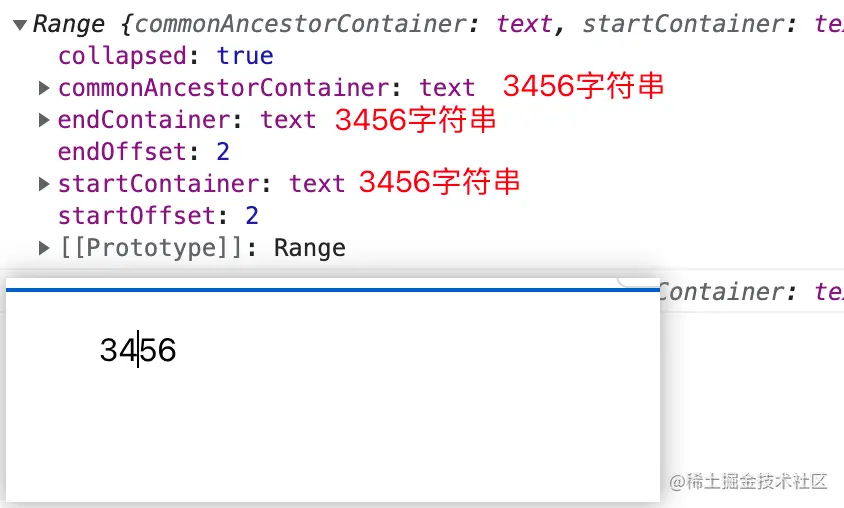Viewport: 844px width, 508px height.
Task: Expand the commonAncestorContainer property arrow
Action: coord(44,88)
